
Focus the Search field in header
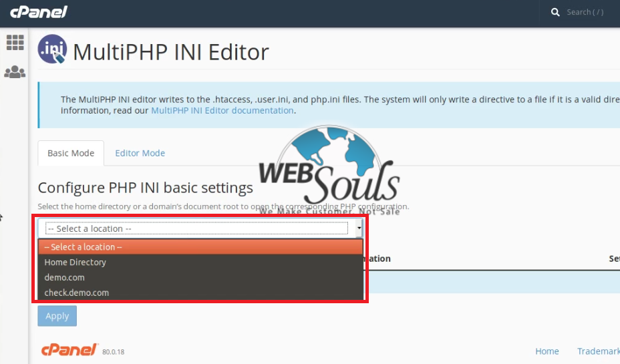pyautogui.click(x=585, y=12)
